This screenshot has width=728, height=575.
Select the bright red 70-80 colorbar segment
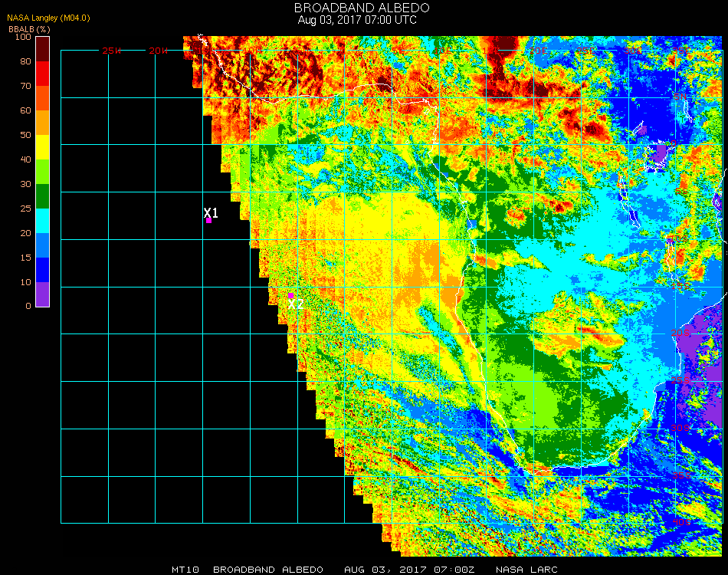coord(43,74)
